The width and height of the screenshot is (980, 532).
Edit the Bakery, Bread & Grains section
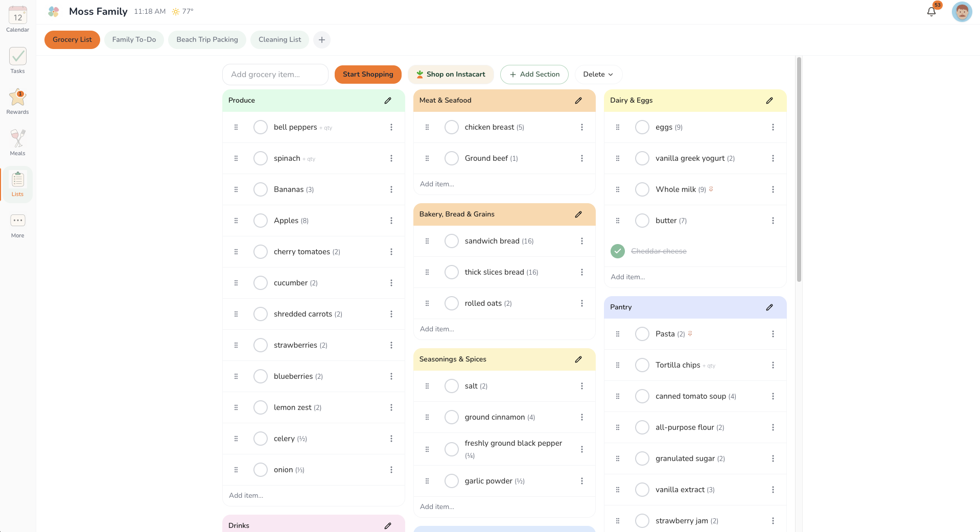coord(578,214)
